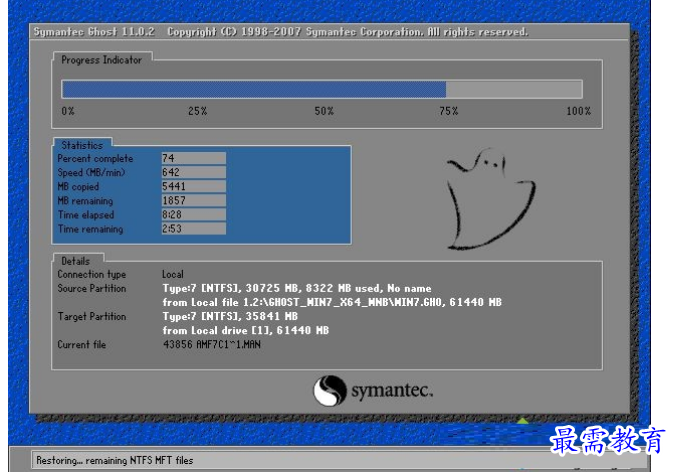
Task: Click the 25% progress scale marker
Action: (197, 111)
